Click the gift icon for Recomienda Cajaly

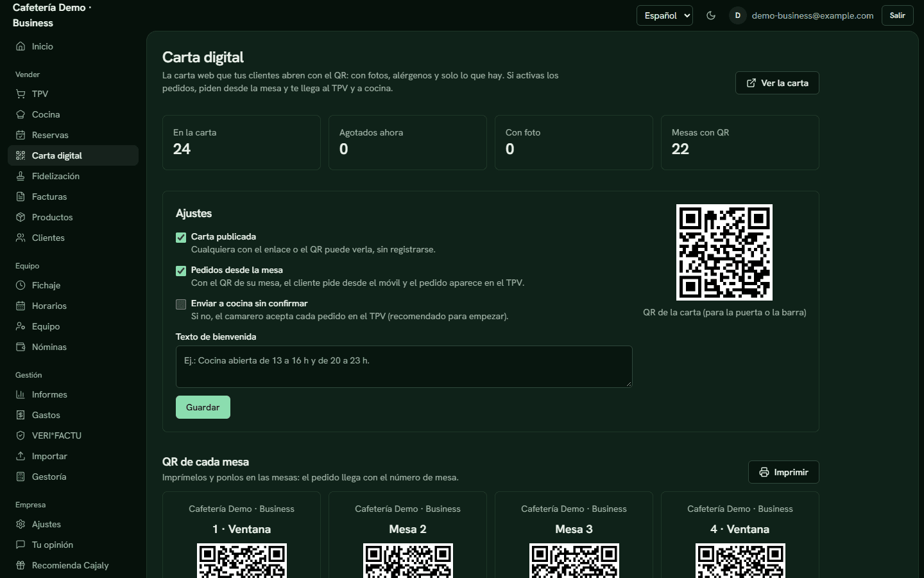[x=21, y=565]
